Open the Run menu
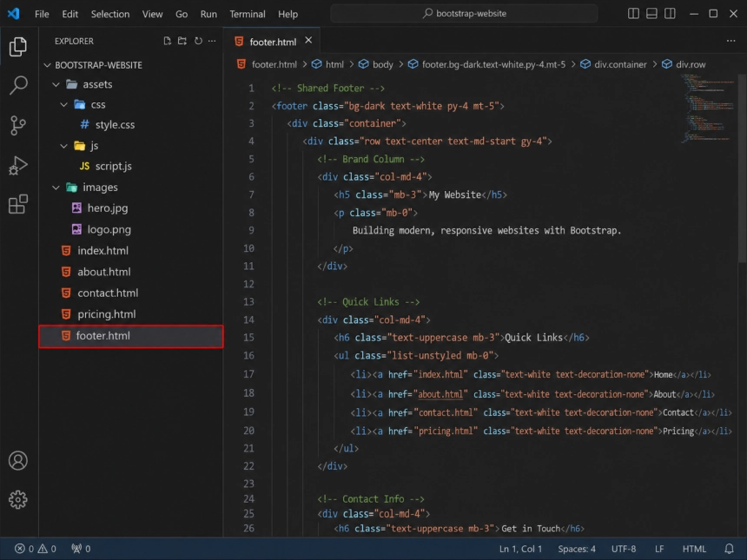This screenshot has height=560, width=747. [208, 14]
